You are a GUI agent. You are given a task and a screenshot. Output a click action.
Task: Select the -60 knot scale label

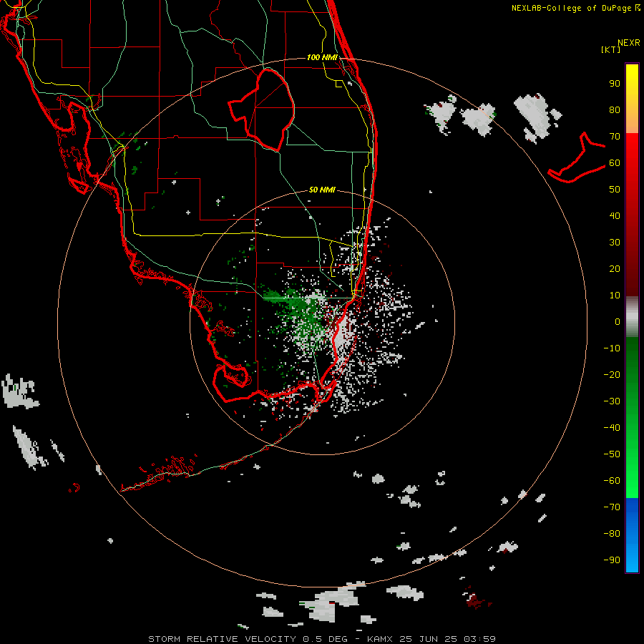point(612,481)
